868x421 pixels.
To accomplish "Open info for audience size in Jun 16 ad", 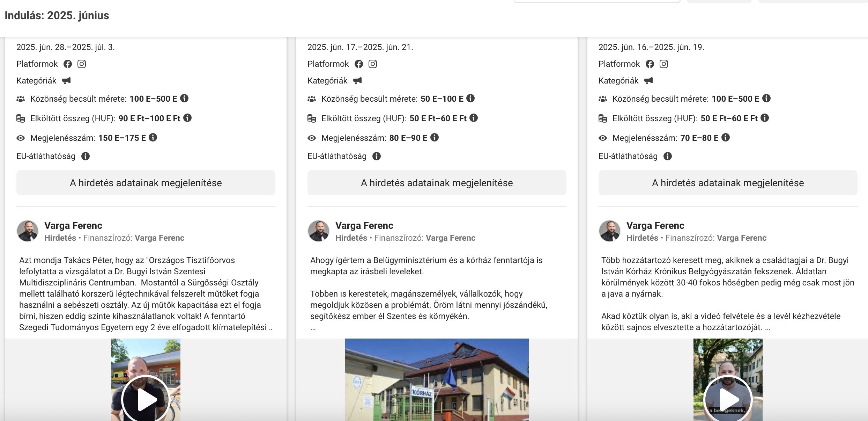I will point(766,98).
